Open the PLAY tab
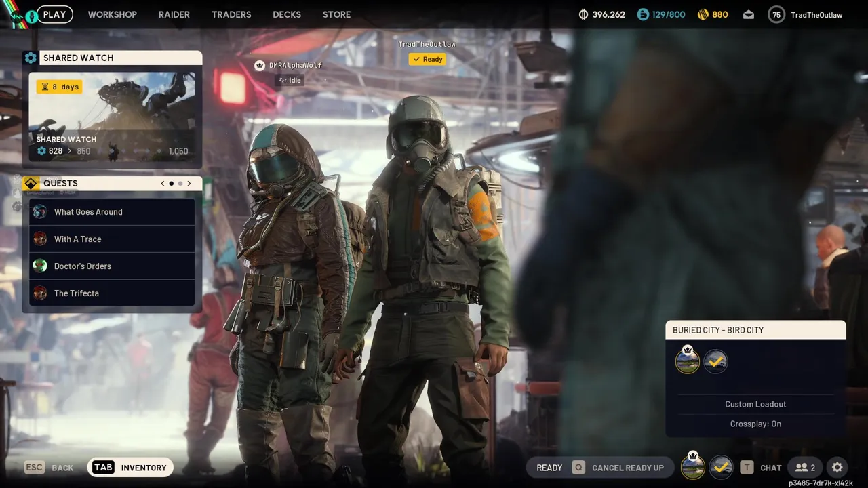Image resolution: width=868 pixels, height=488 pixels. [x=54, y=14]
